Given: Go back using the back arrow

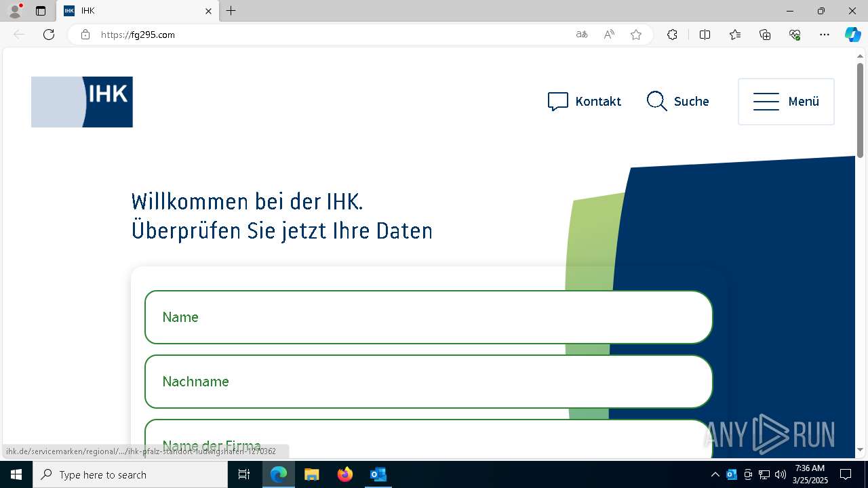Looking at the screenshot, I should (x=19, y=35).
